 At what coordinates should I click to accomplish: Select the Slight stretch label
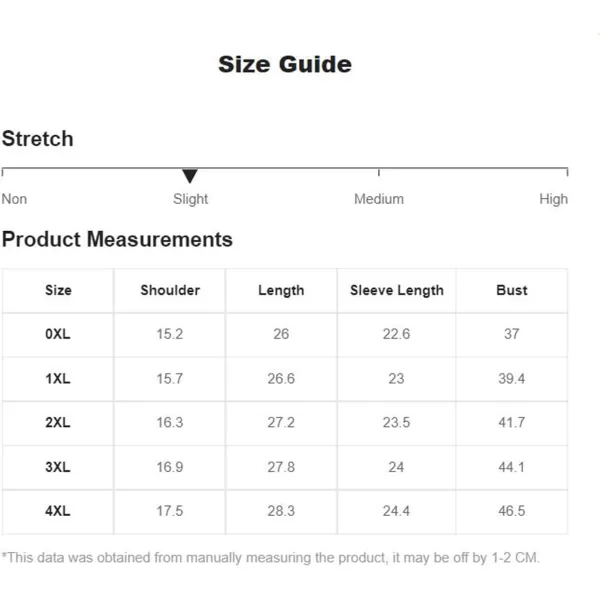190,199
